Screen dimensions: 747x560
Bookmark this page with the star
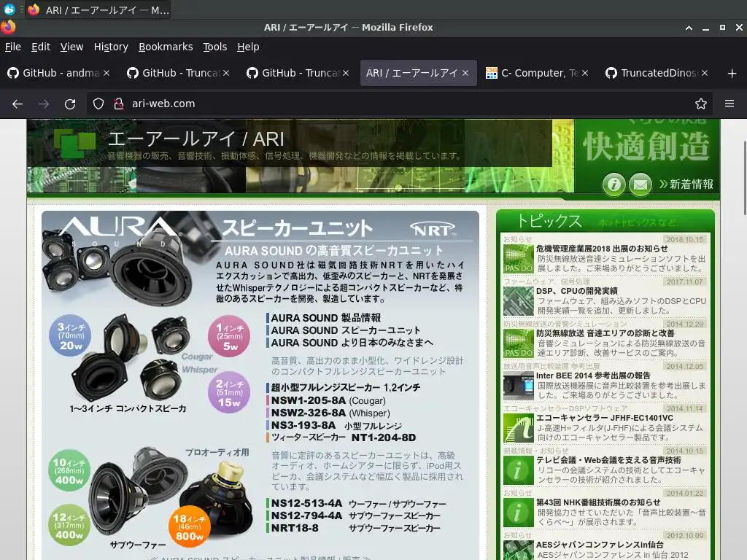(701, 104)
